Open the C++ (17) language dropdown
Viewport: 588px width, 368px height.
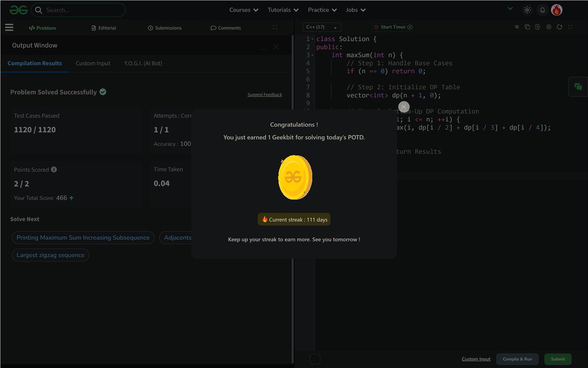(x=322, y=27)
